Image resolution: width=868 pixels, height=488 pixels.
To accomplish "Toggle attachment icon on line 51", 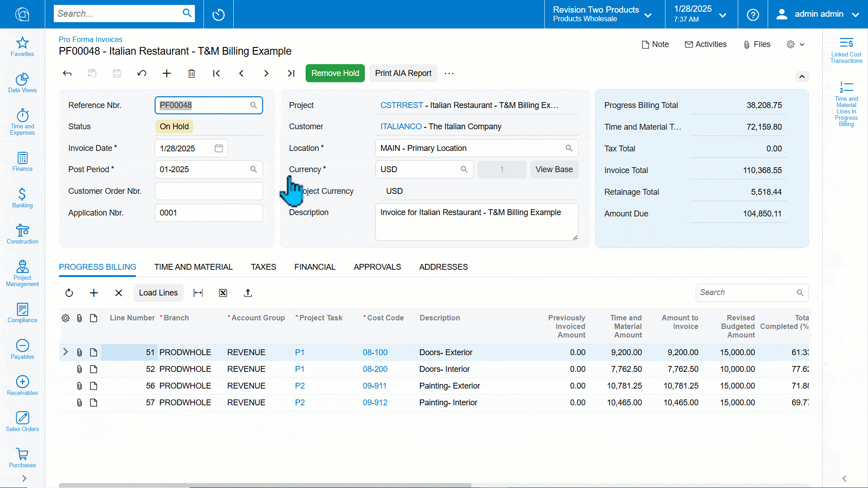I will click(79, 352).
